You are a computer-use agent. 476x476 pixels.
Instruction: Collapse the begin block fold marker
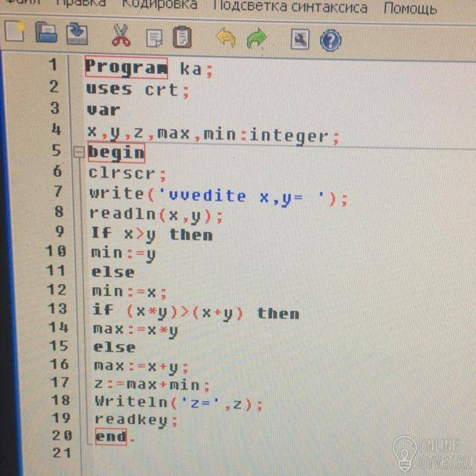coord(79,152)
